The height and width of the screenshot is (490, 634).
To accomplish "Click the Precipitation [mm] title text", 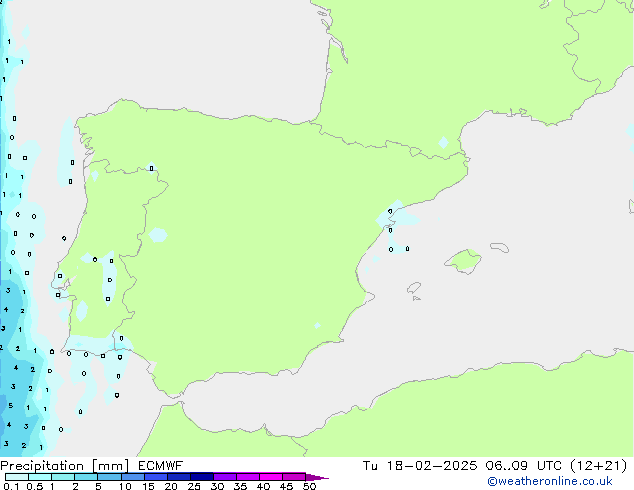I will pyautogui.click(x=59, y=465).
